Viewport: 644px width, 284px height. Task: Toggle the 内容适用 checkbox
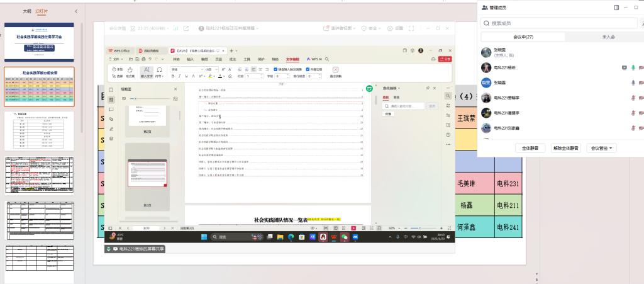coord(307,69)
